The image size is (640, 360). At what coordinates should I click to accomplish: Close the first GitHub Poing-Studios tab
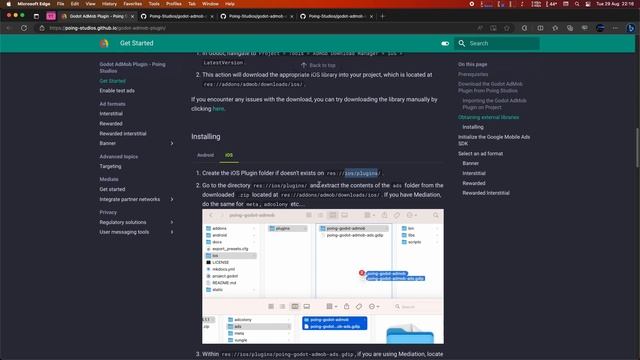pos(212,16)
